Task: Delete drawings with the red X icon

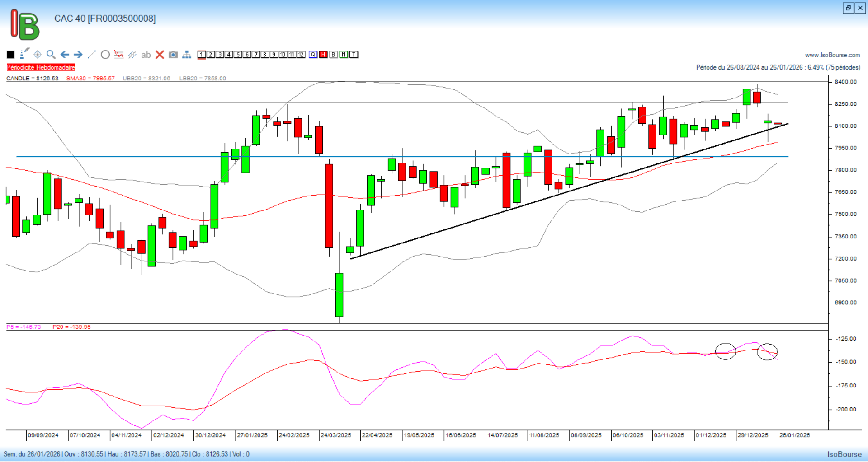Action: (160, 55)
